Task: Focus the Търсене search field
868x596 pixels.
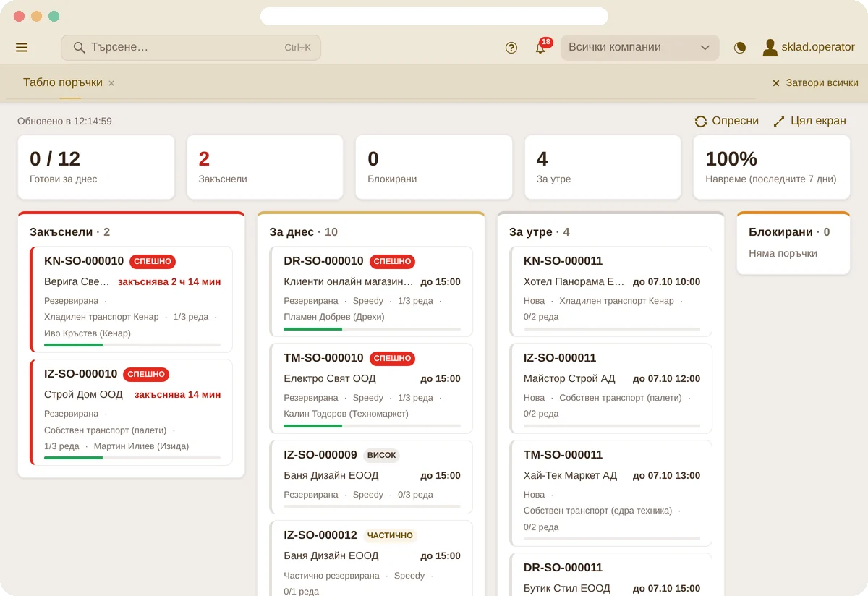Action: [x=191, y=48]
